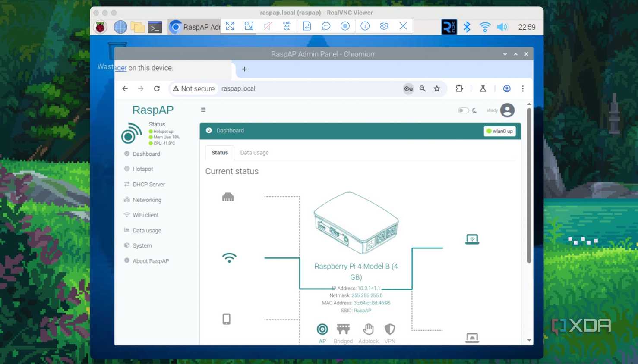
Task: Switch to the Data usage tab
Action: (254, 153)
